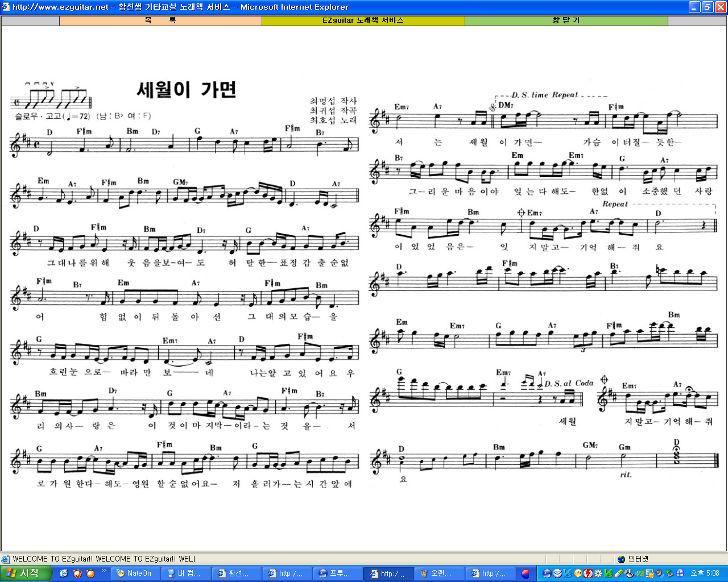Click the blue V3 antivirus tray icon

point(567,573)
